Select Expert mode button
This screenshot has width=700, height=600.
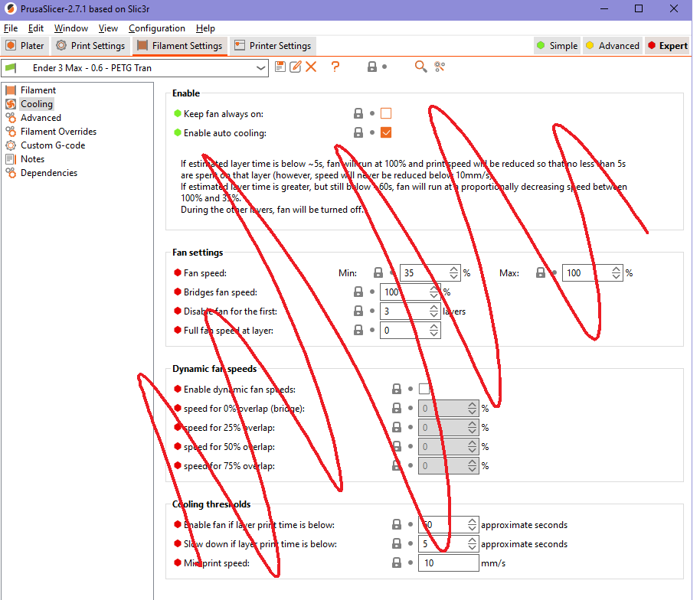[666, 45]
